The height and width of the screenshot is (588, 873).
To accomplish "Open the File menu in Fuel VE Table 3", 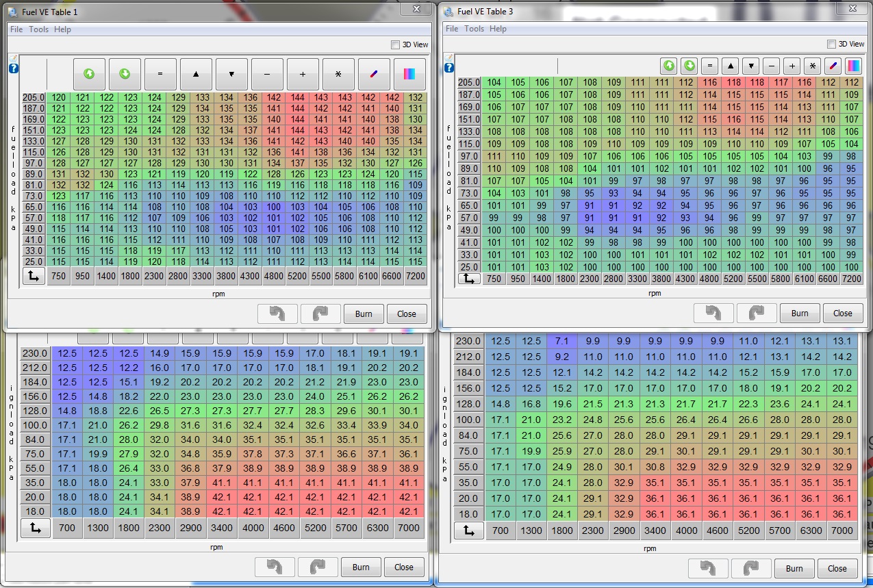I will pyautogui.click(x=452, y=29).
